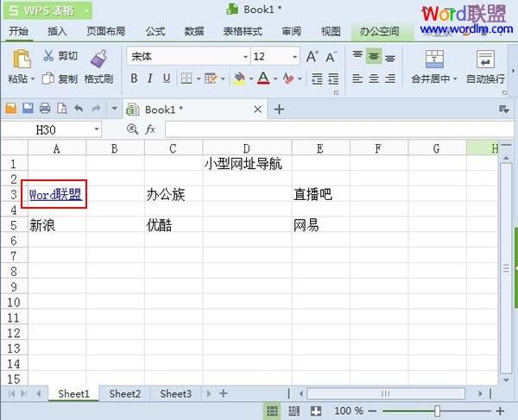Expand the Paste options arrow
Screen dimensions: 518x420
[x=33, y=79]
